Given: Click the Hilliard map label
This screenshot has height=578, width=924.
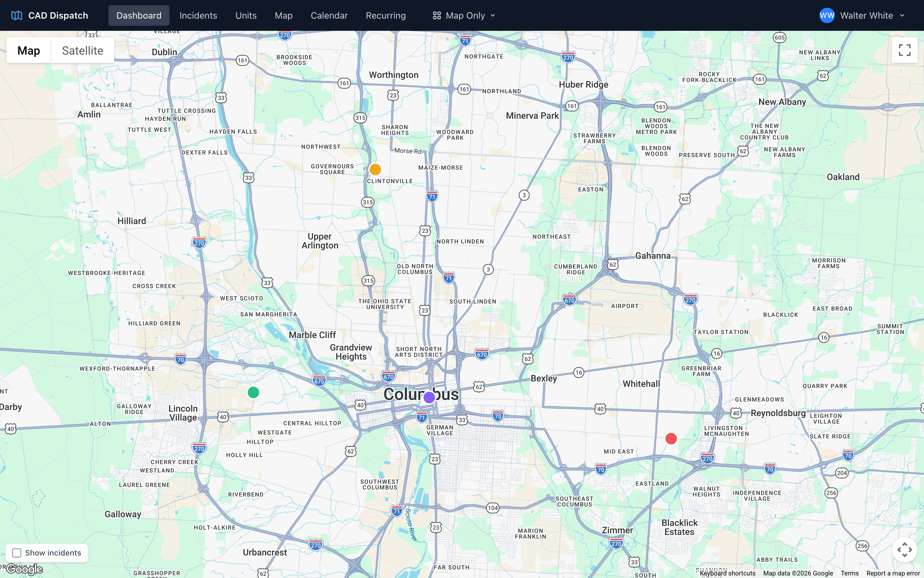Looking at the screenshot, I should point(131,221).
